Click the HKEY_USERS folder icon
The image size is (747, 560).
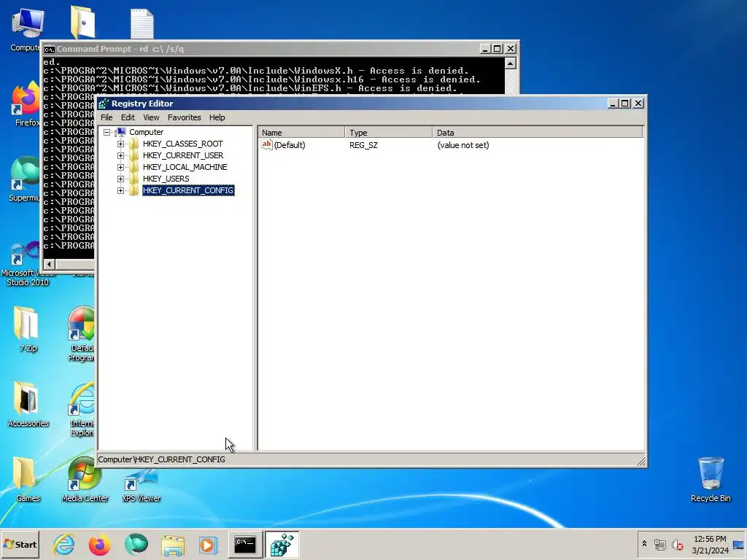(134, 179)
